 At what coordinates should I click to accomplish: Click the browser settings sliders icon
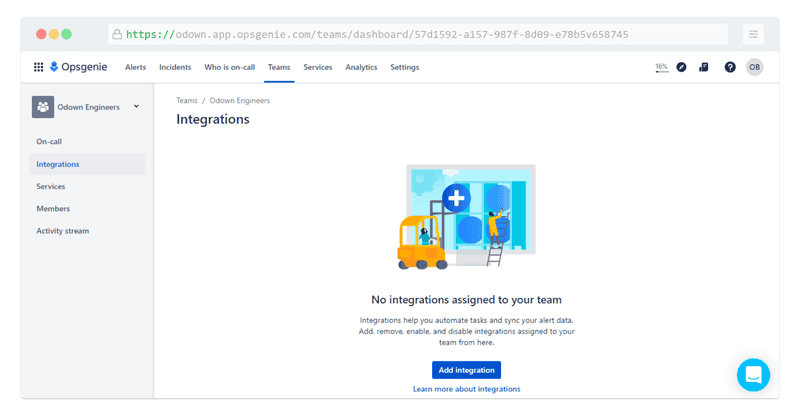[753, 34]
